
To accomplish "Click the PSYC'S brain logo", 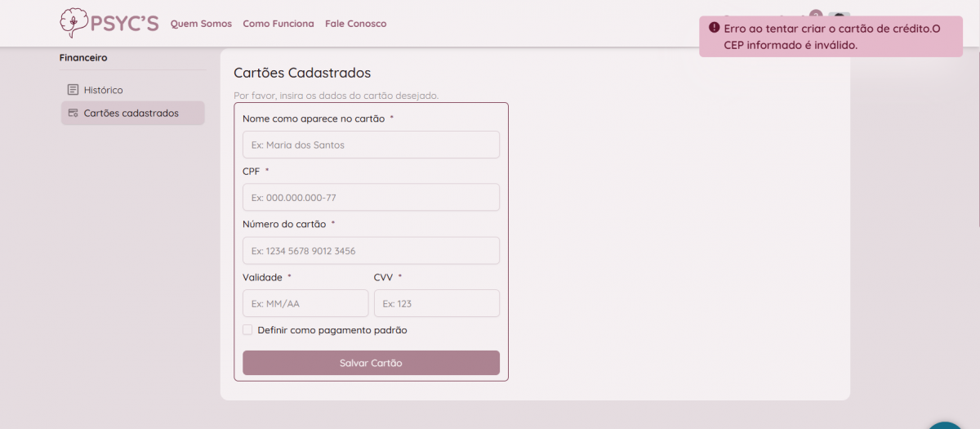I will tap(73, 23).
